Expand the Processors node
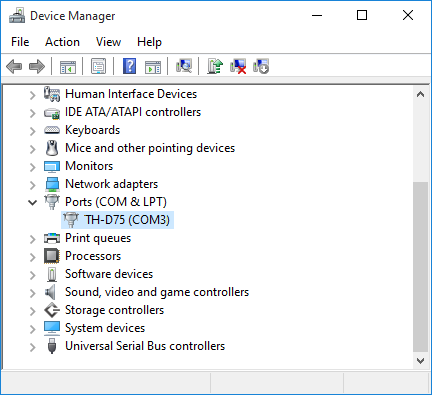The image size is (432, 395). [32, 257]
